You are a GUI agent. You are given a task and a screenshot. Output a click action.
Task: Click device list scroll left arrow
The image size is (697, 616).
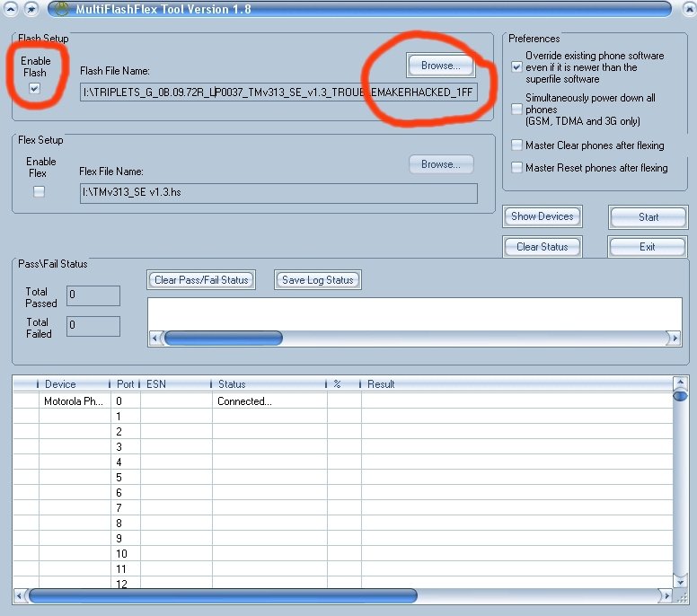pos(20,595)
